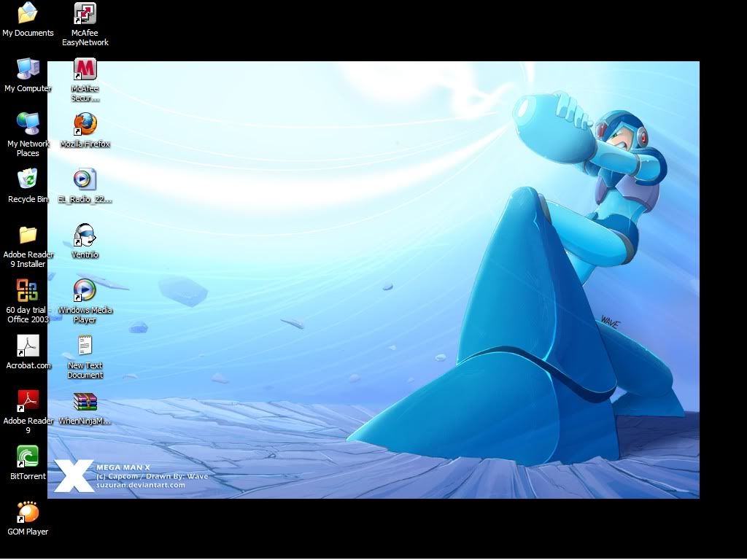This screenshot has height=560, width=747.
Task: Select the Mozilla Firefox shortcut
Action: 85,124
